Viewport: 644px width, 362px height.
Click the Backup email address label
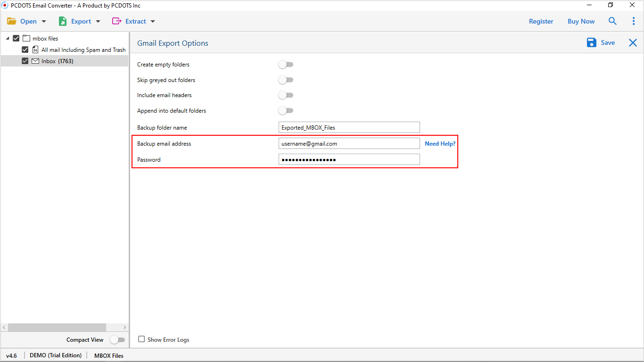[164, 144]
